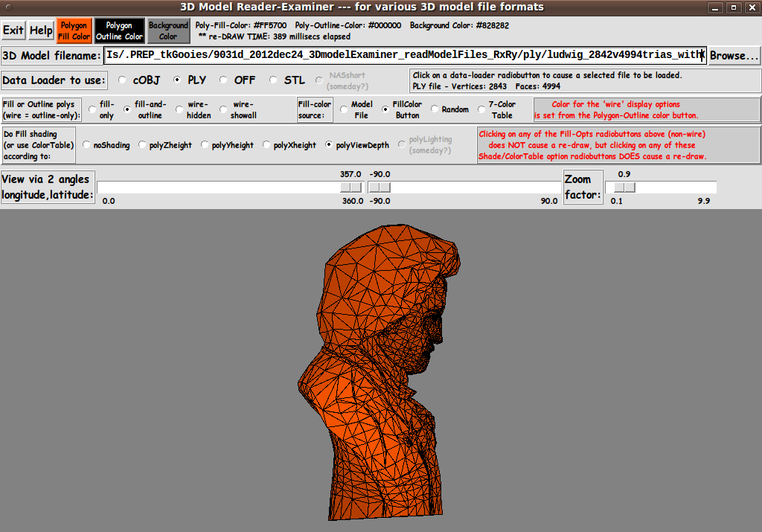The image size is (762, 532).
Task: Click the 'Poly-Outline-Color: #000000' text
Action: tap(348, 25)
